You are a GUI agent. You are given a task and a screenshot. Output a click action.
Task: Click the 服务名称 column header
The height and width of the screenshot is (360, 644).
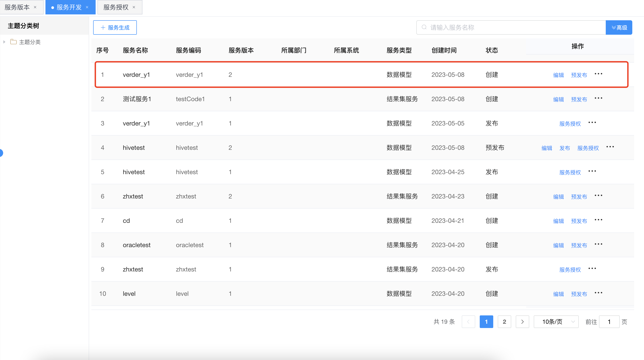(x=135, y=50)
